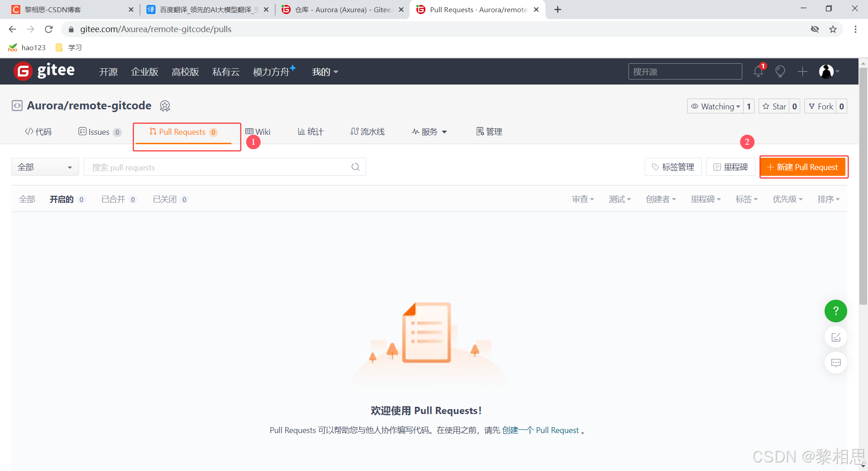Open the 流水线 tab
The image size is (868, 471).
[368, 132]
